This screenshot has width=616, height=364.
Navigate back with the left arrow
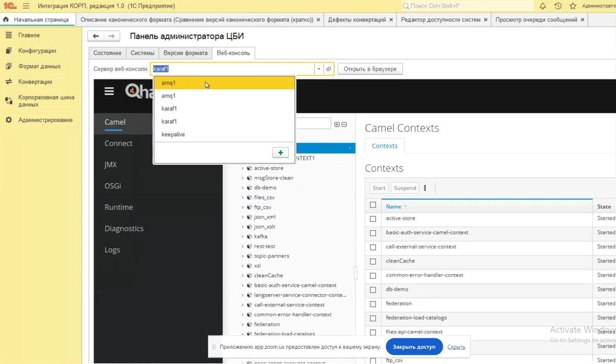(96, 36)
